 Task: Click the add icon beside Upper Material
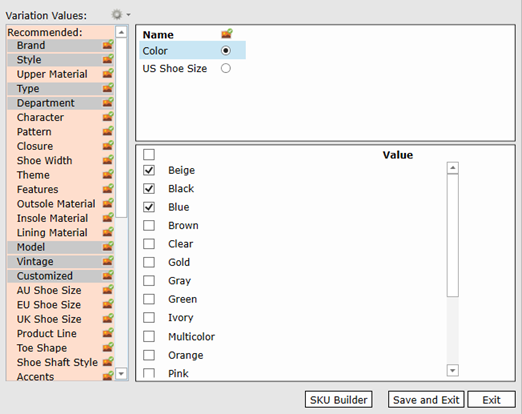(x=108, y=73)
